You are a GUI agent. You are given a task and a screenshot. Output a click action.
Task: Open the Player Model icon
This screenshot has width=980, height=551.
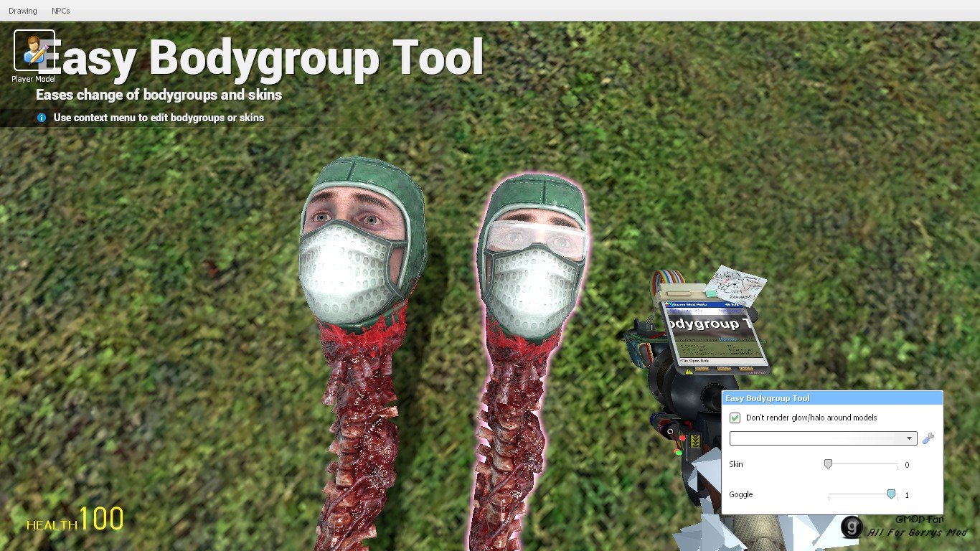34,50
